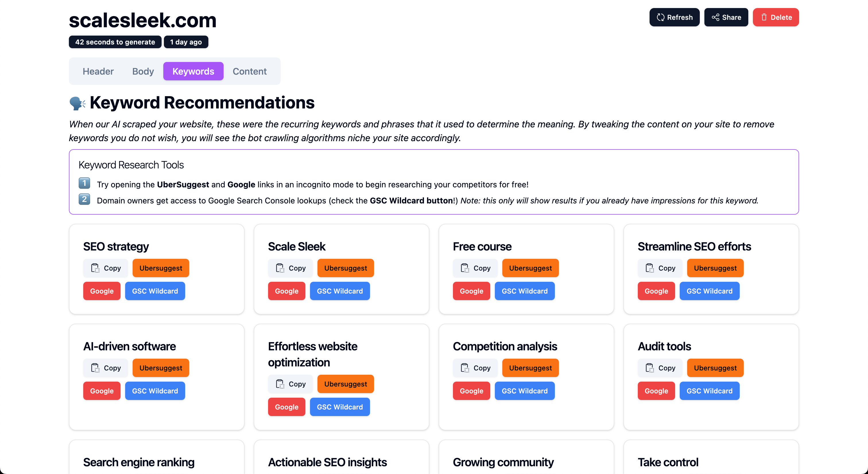Click the Share network icon
Viewport: 868px width, 474px height.
coord(715,17)
